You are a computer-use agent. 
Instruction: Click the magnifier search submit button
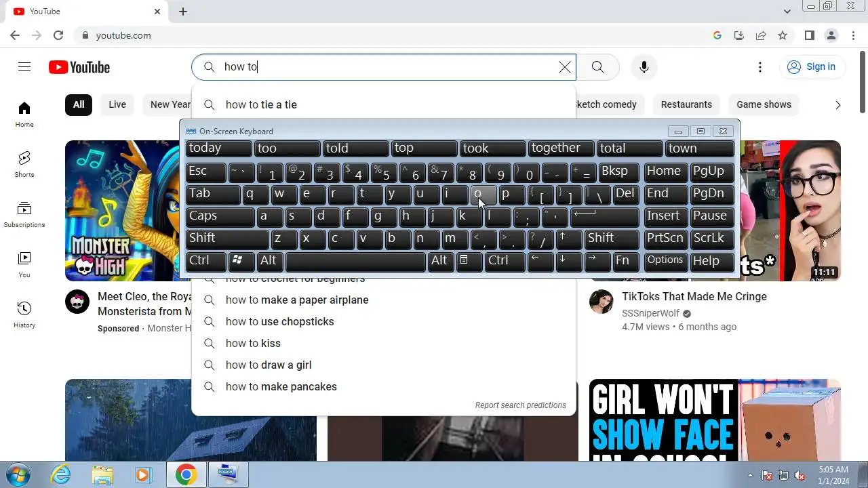(x=597, y=66)
